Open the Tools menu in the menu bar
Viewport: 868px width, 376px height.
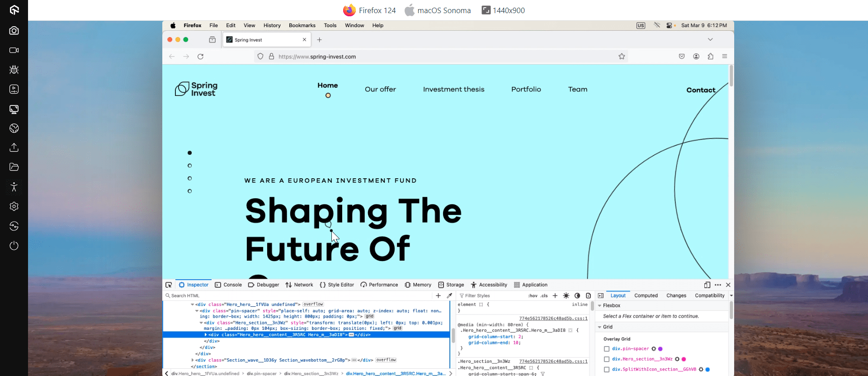coord(330,25)
